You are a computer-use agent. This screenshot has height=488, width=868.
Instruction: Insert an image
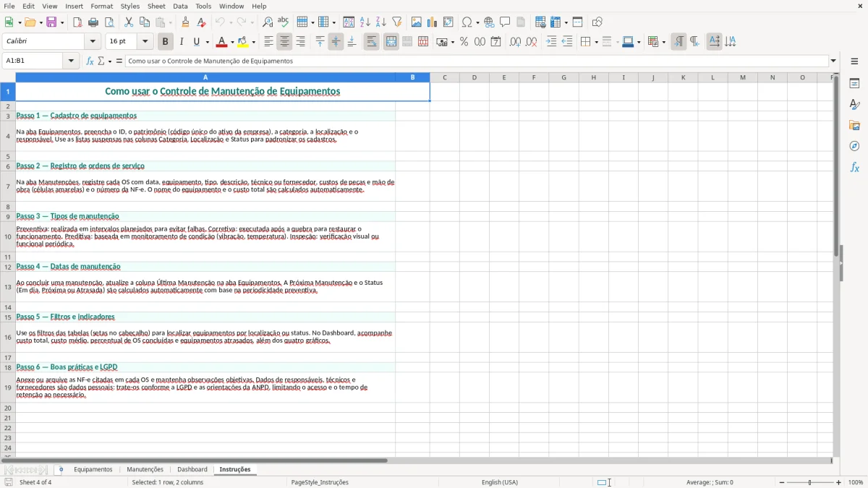tap(417, 22)
